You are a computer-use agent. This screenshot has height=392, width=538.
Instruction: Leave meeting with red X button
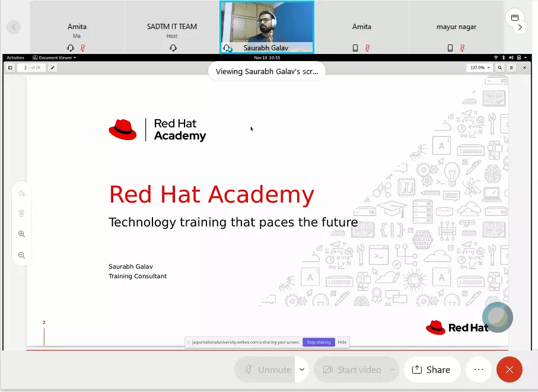tap(509, 369)
